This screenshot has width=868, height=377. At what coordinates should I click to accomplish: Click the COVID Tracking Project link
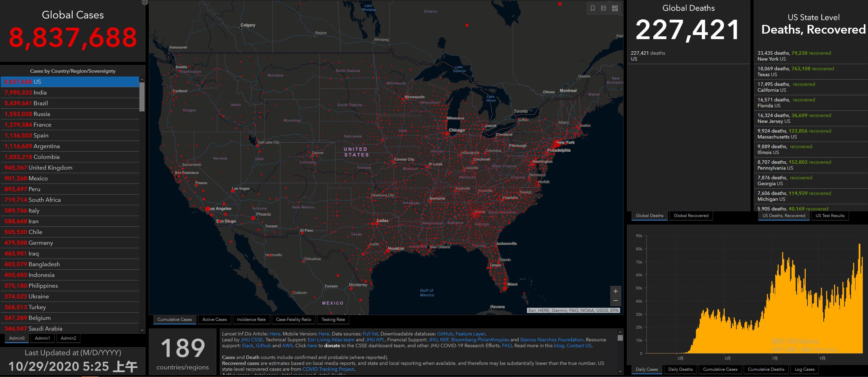click(x=328, y=369)
